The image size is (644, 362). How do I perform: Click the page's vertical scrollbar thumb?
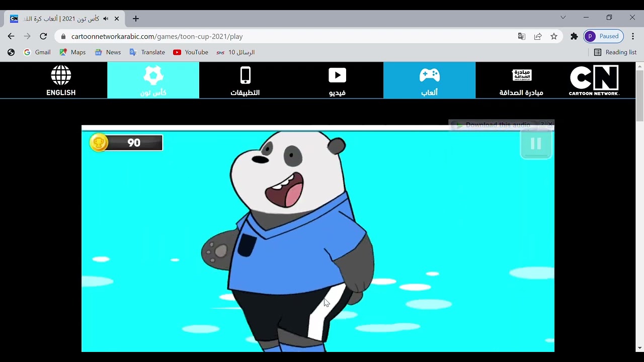640,96
